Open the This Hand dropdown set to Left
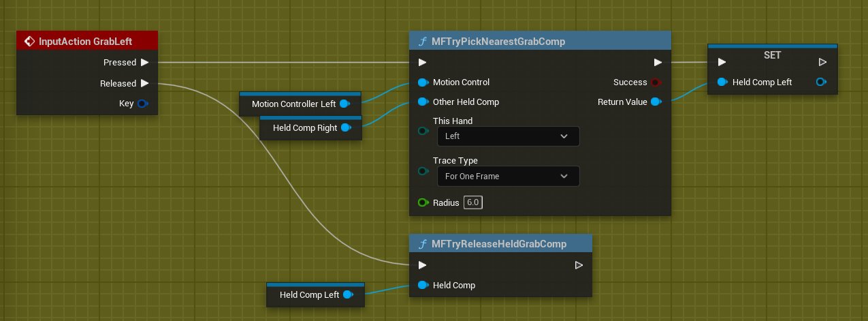This screenshot has height=321, width=868. tap(507, 136)
